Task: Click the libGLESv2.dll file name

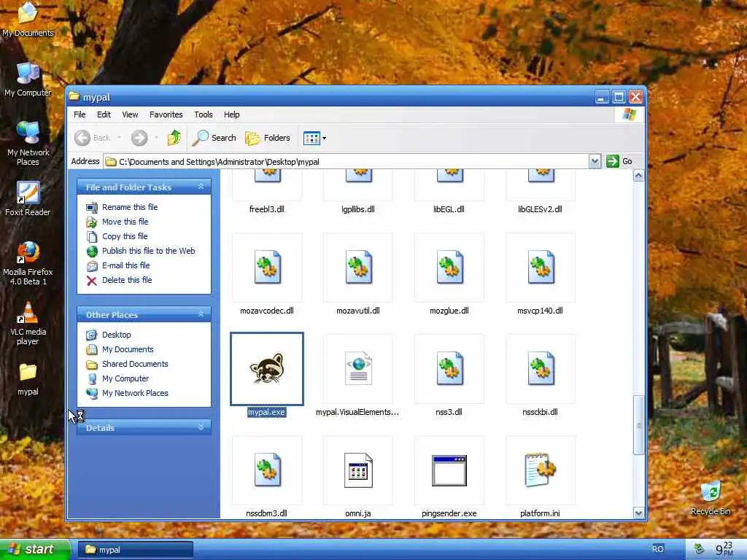Action: coord(541,209)
